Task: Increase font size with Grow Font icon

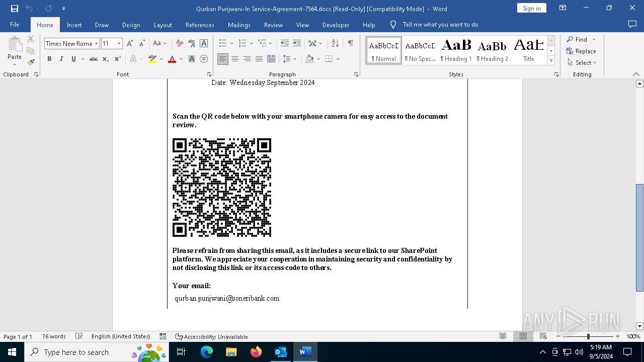Action: tap(130, 44)
